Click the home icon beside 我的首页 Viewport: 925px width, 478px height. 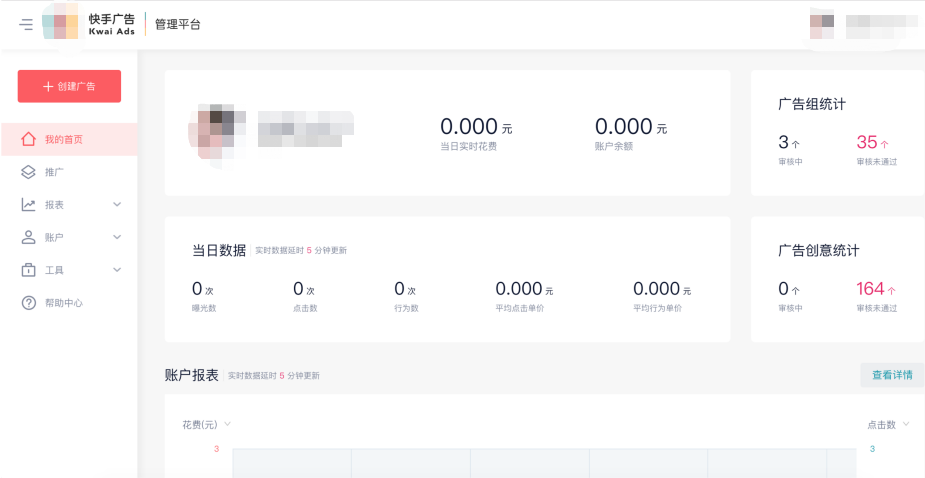point(28,139)
